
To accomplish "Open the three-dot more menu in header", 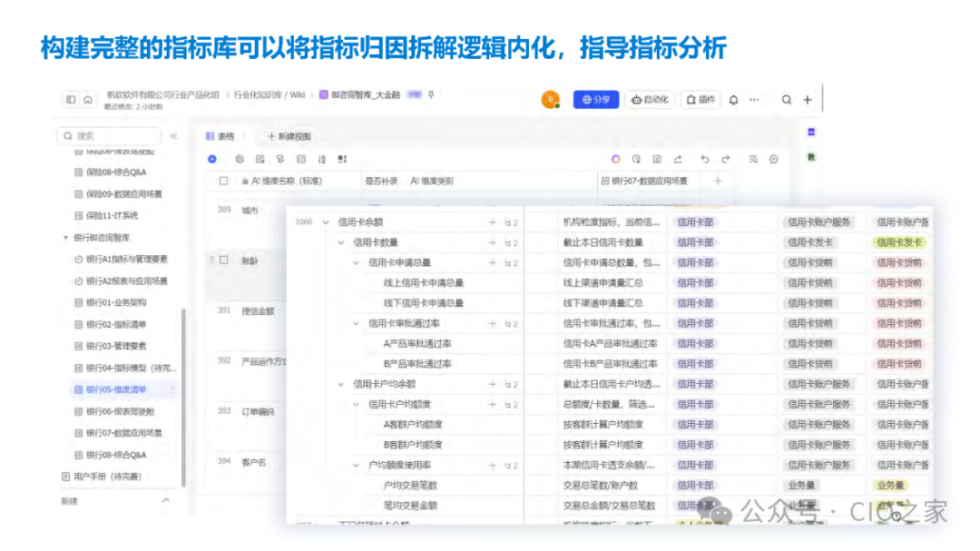I will click(754, 100).
